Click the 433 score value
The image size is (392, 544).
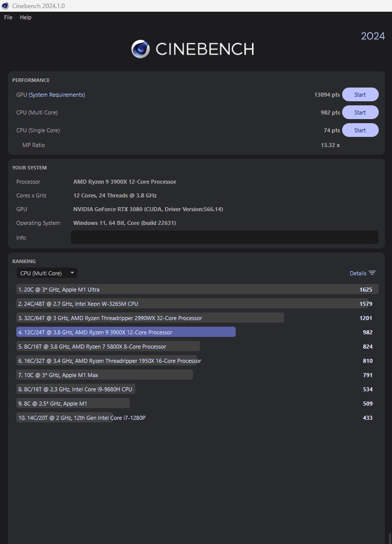[x=368, y=418]
